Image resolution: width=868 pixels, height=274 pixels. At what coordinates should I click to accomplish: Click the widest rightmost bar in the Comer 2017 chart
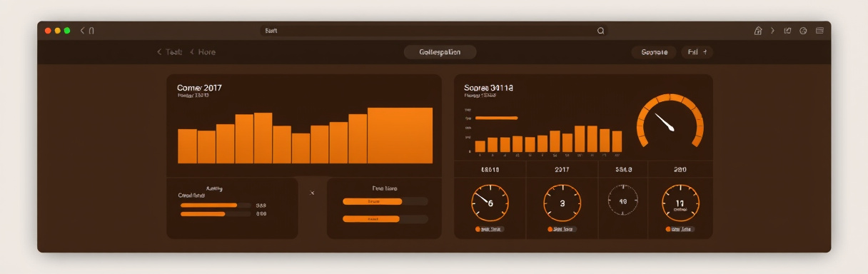pyautogui.click(x=400, y=136)
